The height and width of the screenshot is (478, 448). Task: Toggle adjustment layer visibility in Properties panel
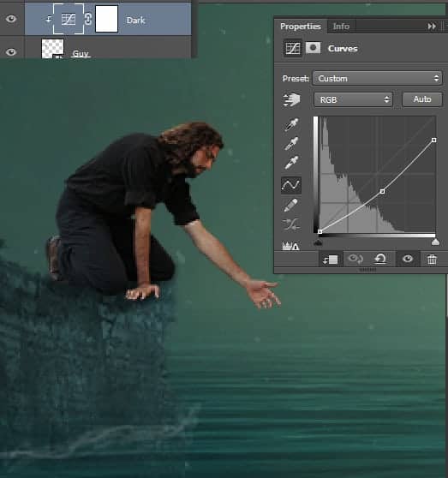click(x=408, y=259)
